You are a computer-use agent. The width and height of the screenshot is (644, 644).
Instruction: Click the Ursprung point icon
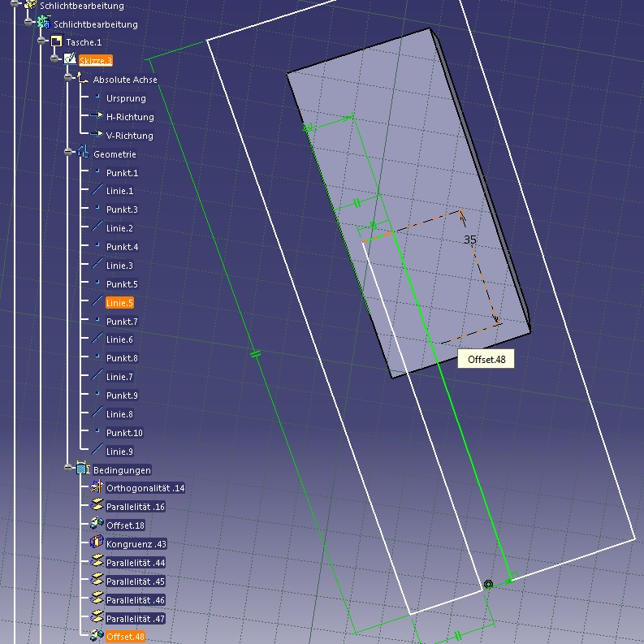click(97, 97)
